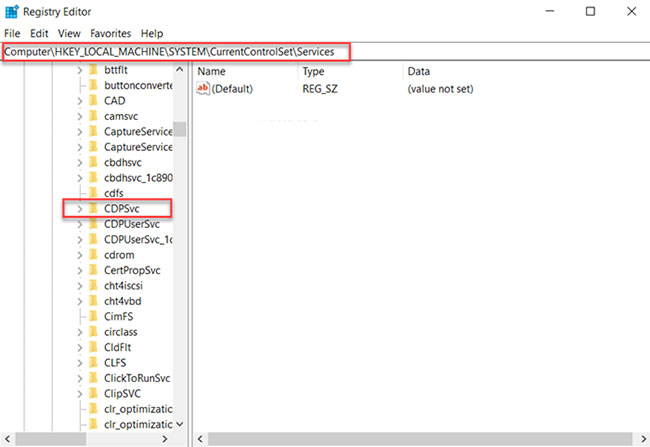Click the CDPSvc folder icon
The width and height of the screenshot is (650, 447).
pos(94,208)
